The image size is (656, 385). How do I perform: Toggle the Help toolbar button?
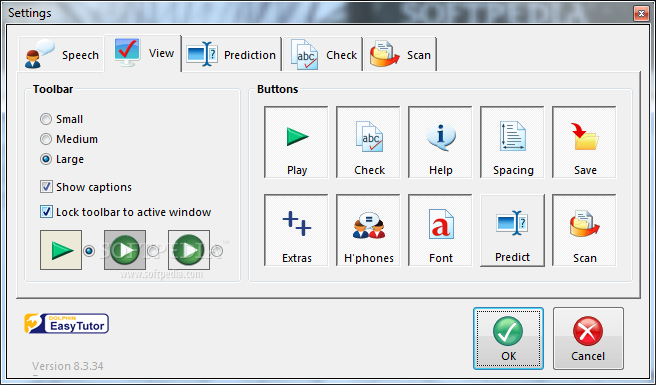coord(441,142)
